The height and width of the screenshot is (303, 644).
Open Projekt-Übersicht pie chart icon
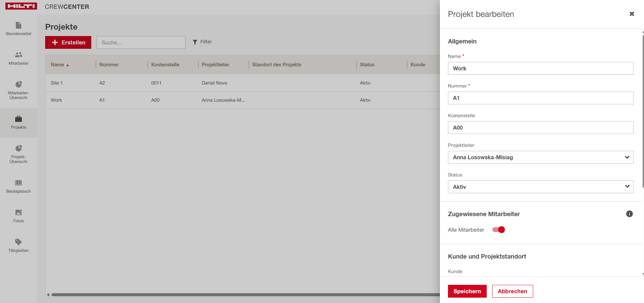coord(19,148)
